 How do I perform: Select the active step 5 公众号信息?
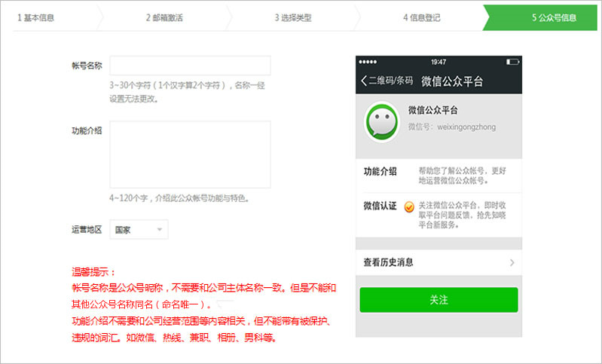554,17
